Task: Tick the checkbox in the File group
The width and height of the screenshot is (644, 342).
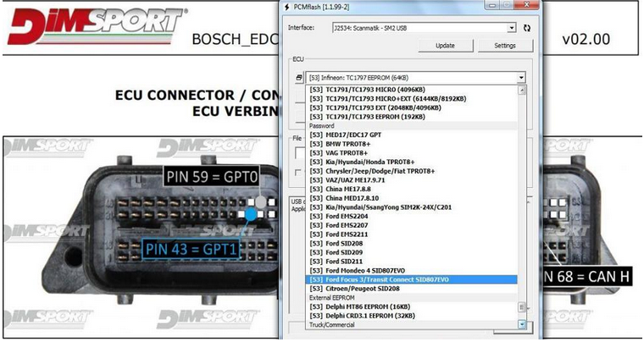Action: 298,173
